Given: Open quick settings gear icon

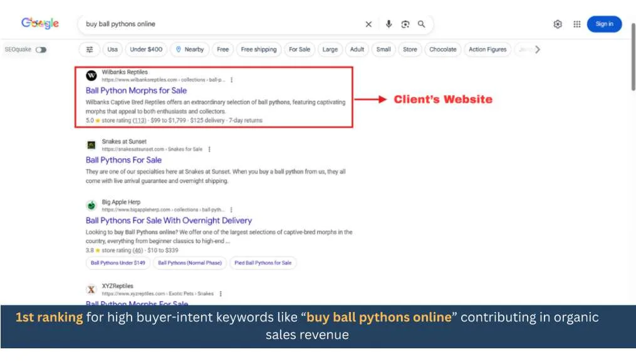Looking at the screenshot, I should coord(558,24).
